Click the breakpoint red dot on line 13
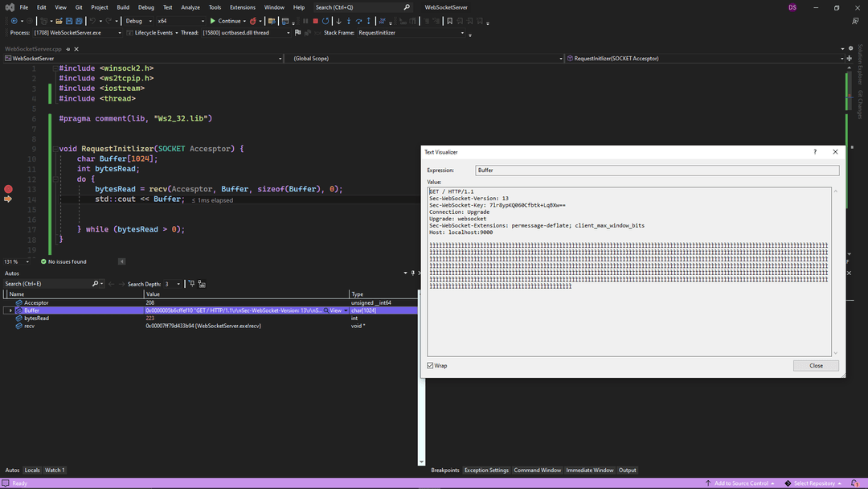This screenshot has height=489, width=868. (x=8, y=189)
